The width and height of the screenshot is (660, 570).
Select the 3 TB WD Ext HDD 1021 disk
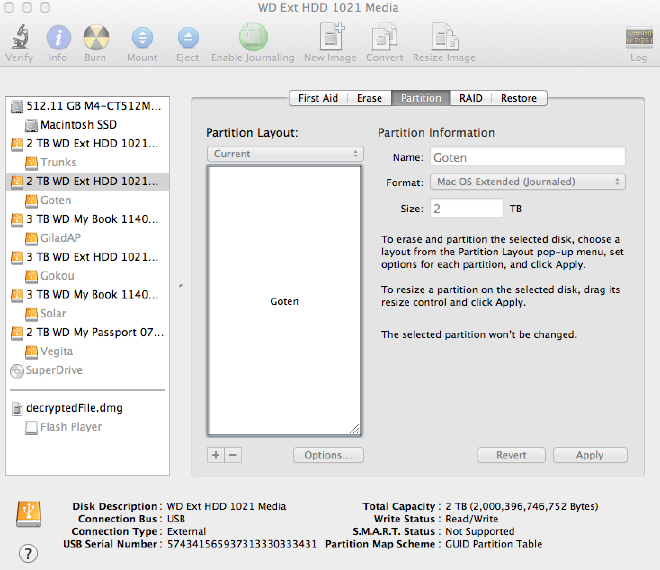coord(88,257)
